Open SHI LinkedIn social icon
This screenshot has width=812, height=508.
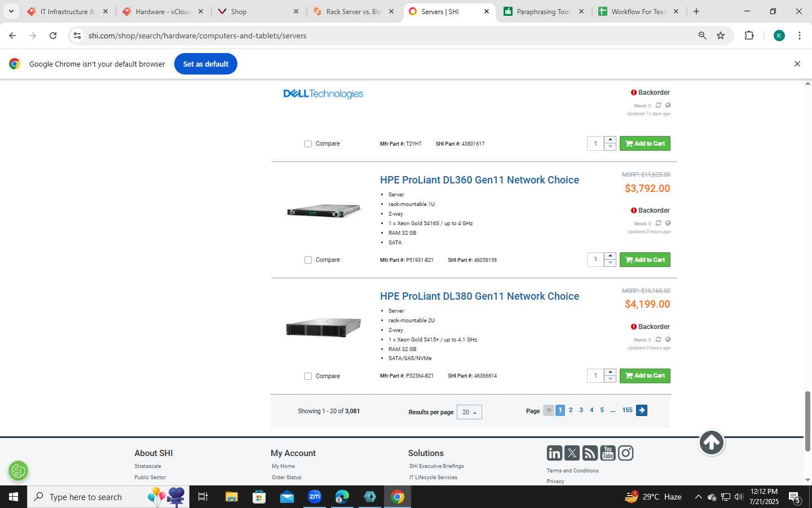tap(554, 453)
